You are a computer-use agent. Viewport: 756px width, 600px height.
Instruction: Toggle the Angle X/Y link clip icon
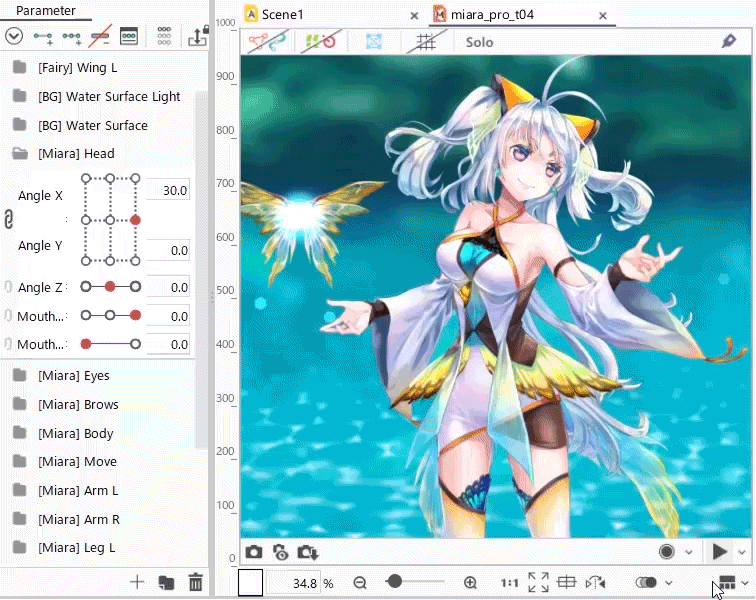pyautogui.click(x=8, y=219)
